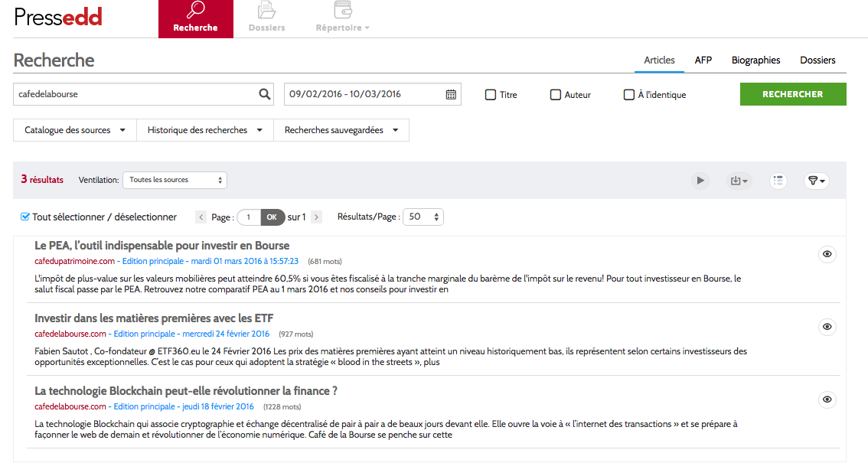Toggle Tout sélectionner / déselectionner checkbox
Image resolution: width=868 pixels, height=463 pixels.
pos(25,217)
